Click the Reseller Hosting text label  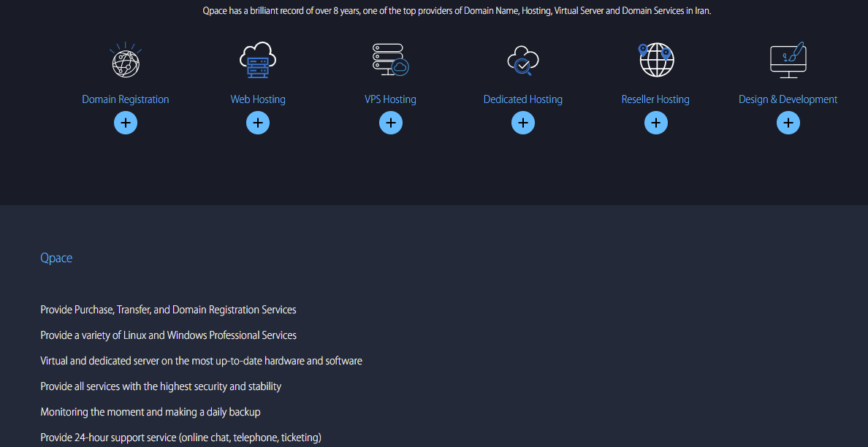pyautogui.click(x=655, y=99)
